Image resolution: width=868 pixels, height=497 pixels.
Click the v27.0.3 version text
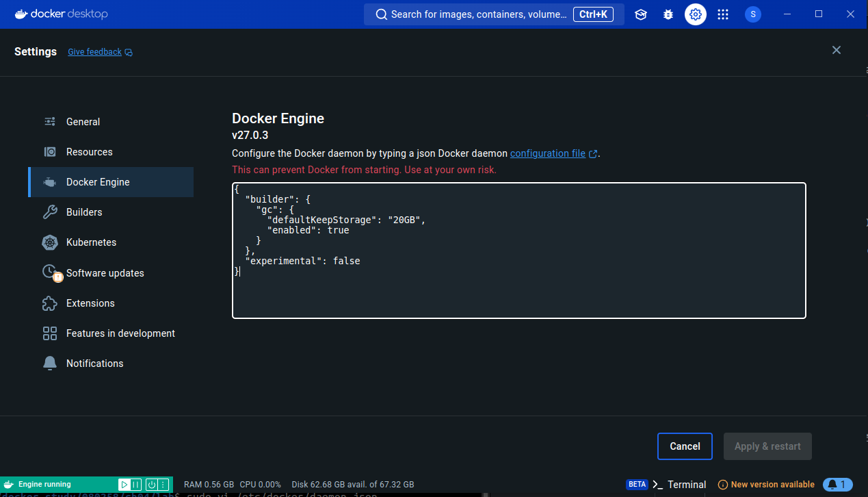point(250,136)
